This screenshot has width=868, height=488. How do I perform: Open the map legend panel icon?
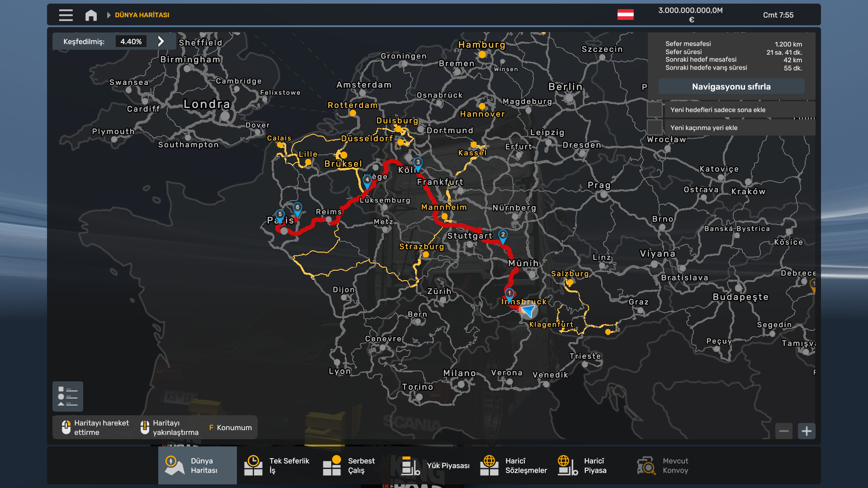(x=68, y=396)
